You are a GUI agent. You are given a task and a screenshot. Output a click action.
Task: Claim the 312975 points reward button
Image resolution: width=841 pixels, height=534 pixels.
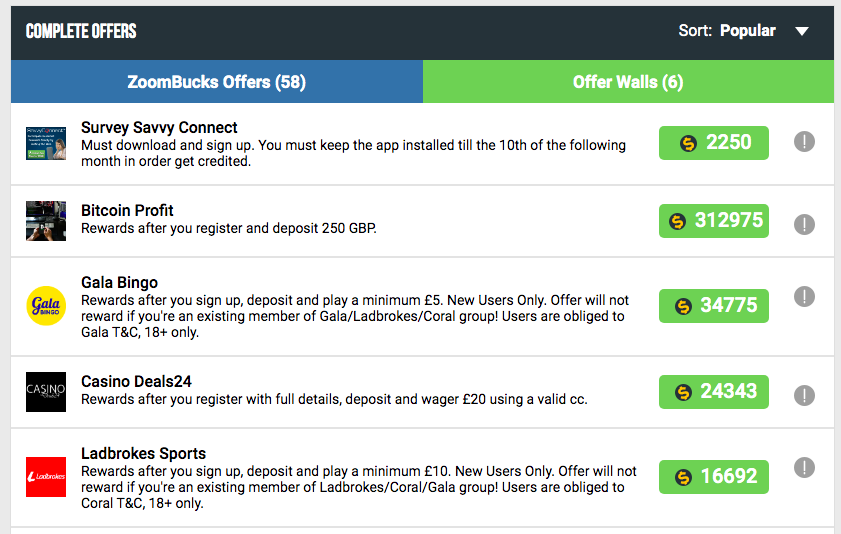click(713, 221)
